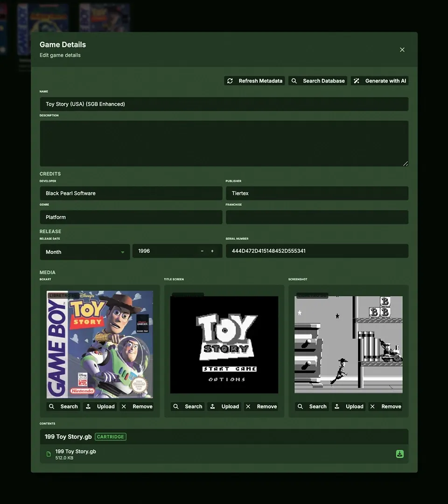Click into the empty Description text area
The image size is (448, 504).
(224, 143)
